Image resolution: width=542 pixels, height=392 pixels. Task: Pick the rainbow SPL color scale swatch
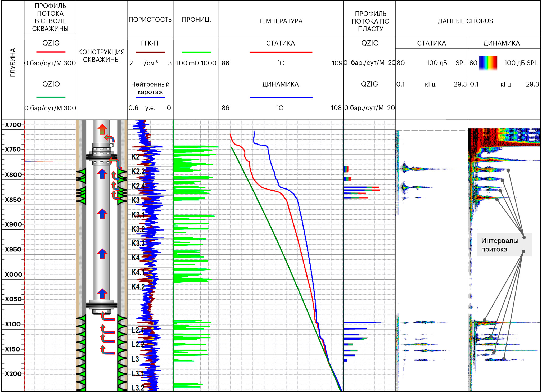point(488,63)
